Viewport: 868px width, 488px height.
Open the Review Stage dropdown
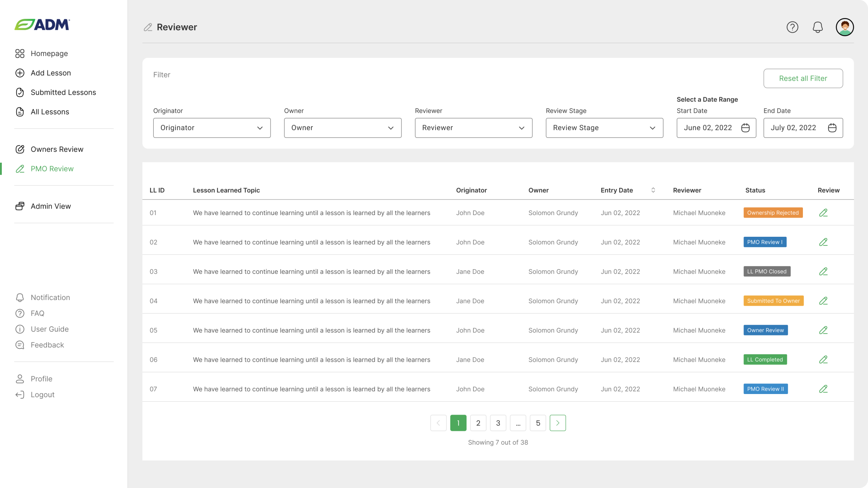(x=604, y=128)
